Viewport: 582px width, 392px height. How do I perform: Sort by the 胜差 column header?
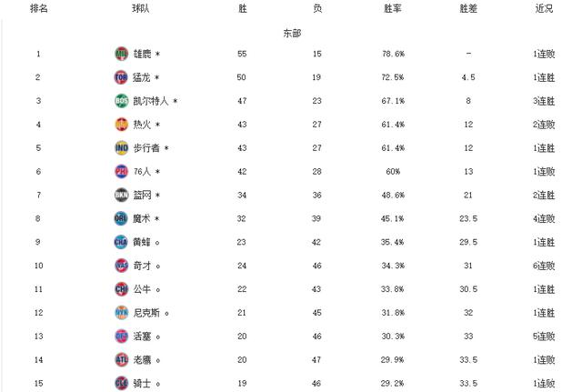coord(468,8)
